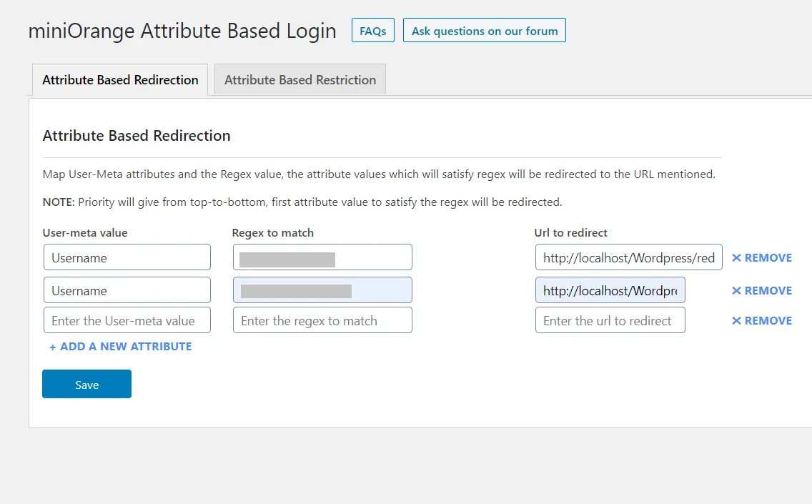This screenshot has width=812, height=504.
Task: Focus the empty regex to match field
Action: tap(322, 320)
